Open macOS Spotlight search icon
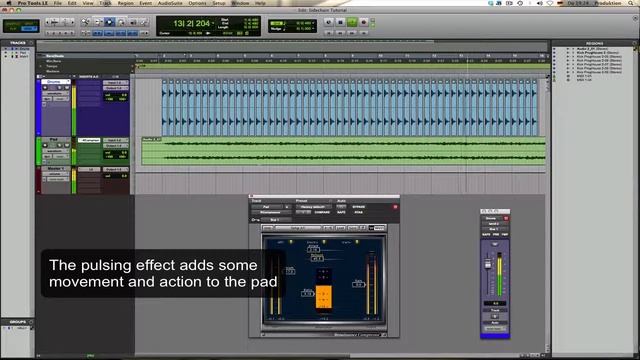Viewport: 640px width, 360px height. point(631,3)
